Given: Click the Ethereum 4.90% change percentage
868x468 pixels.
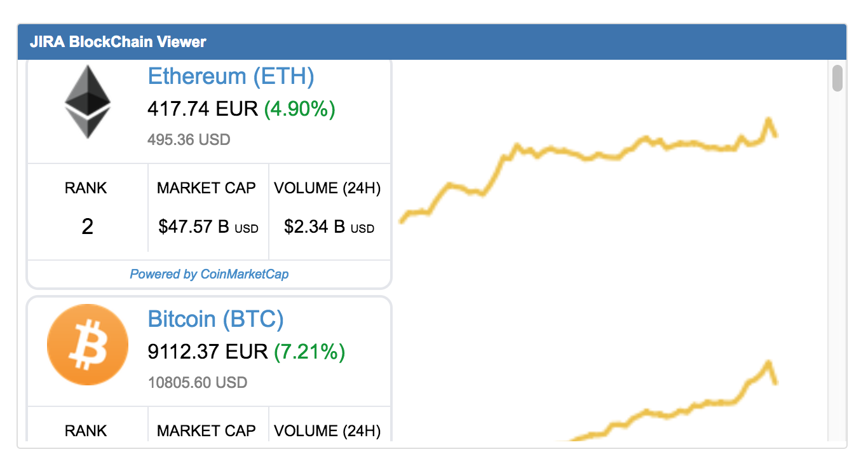Looking at the screenshot, I should point(299,109).
